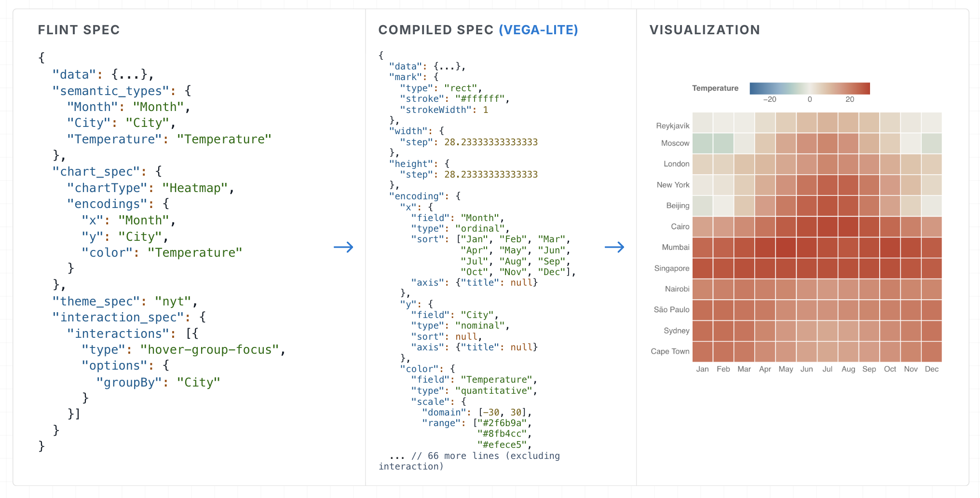Click the blue (VEGA-LITE) label
Image resolution: width=980 pixels, height=498 pixels.
[538, 30]
